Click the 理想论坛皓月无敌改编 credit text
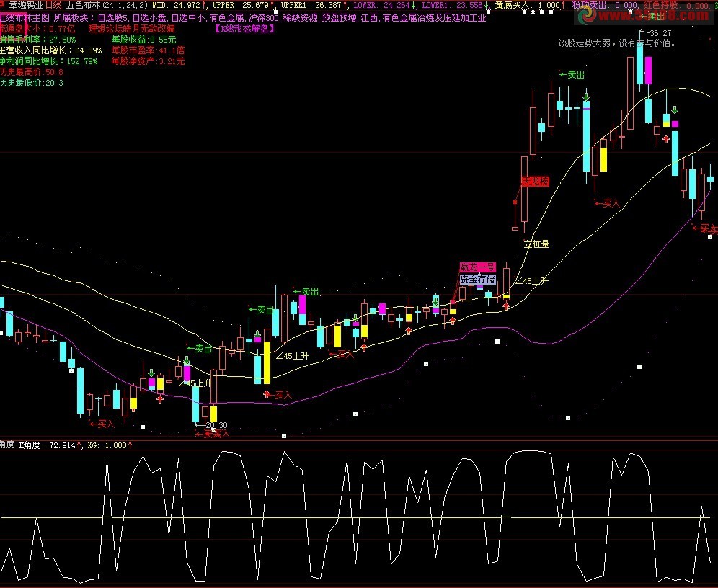This screenshot has height=588, width=718. click(x=131, y=28)
